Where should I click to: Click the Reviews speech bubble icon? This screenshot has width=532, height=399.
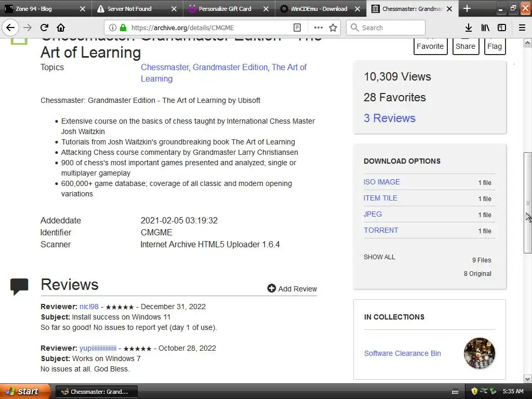click(19, 287)
